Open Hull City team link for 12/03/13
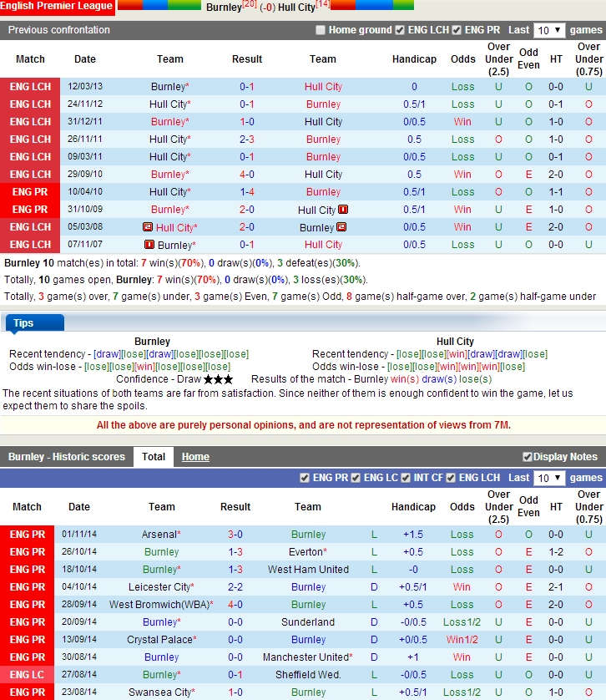 (x=323, y=87)
